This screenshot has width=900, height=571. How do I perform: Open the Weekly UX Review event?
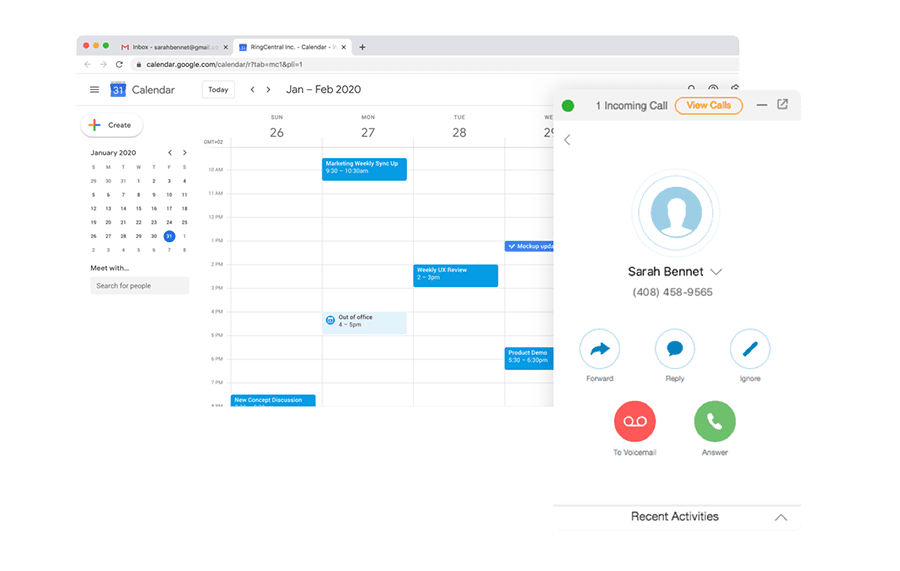455,275
